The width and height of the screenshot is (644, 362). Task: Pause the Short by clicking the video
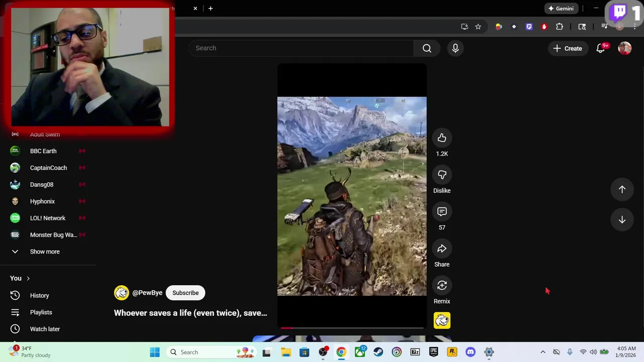pyautogui.click(x=352, y=196)
